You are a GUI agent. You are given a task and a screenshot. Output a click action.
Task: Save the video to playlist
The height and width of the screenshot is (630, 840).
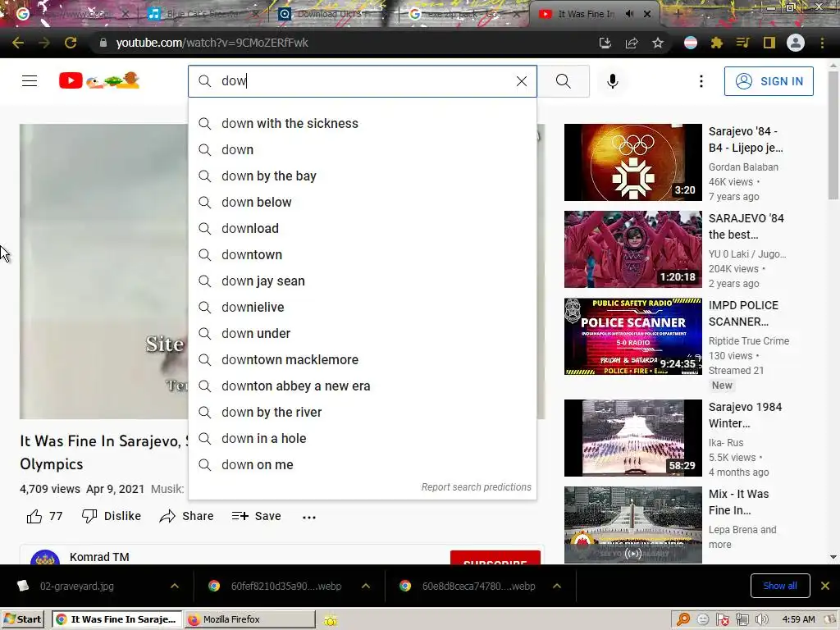(x=256, y=517)
